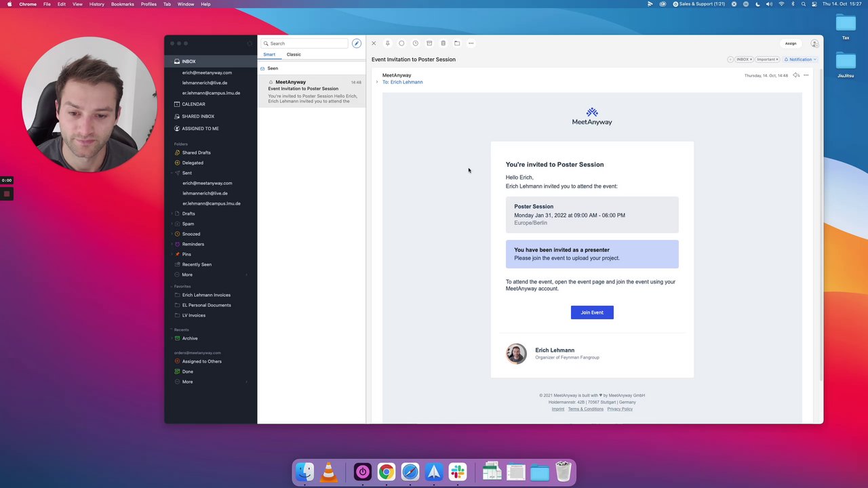
Task: Expand the Snoozed folder
Action: click(x=172, y=234)
